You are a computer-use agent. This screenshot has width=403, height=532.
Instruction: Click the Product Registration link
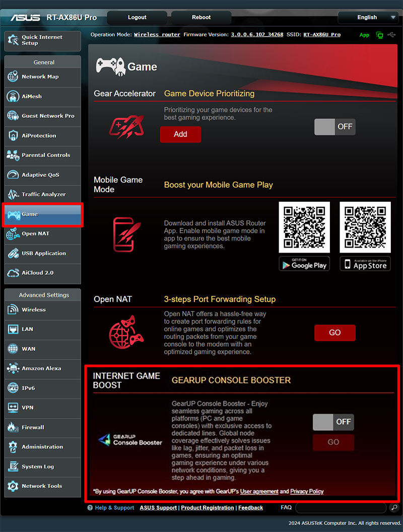pyautogui.click(x=208, y=508)
